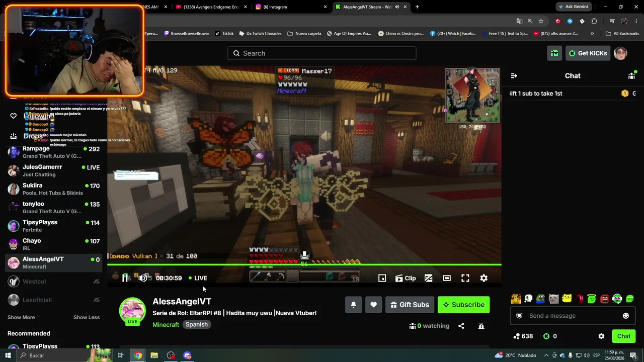644x362 pixels.
Task: Open the user profile avatar menu
Action: [620, 53]
